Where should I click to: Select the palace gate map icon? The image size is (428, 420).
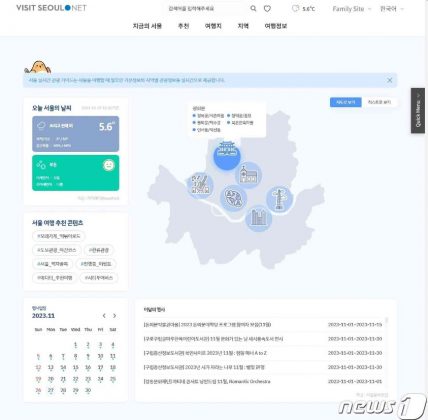pos(227,155)
